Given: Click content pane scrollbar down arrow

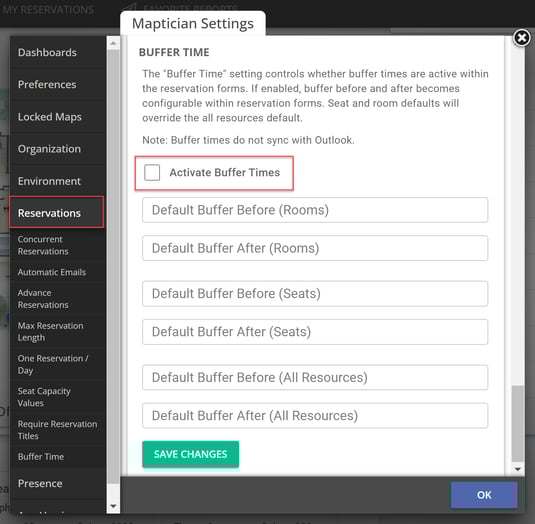Looking at the screenshot, I should click(518, 469).
